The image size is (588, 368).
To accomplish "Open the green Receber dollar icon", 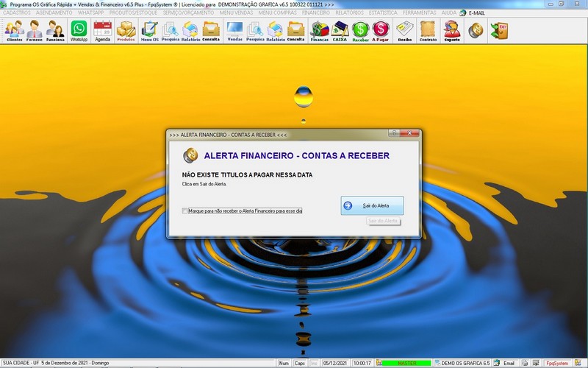I will click(x=360, y=31).
